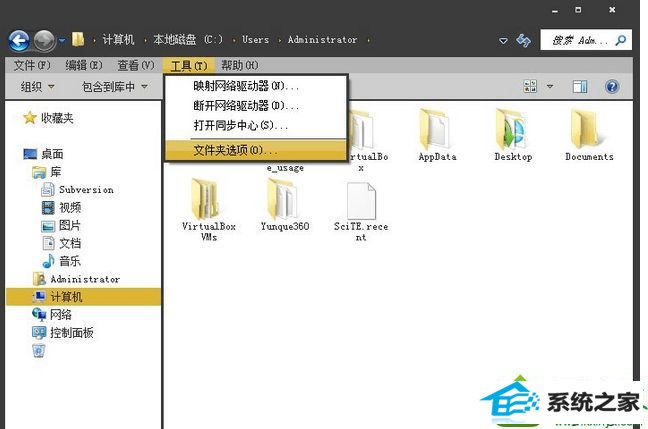Select 库 in the navigation pane

click(x=55, y=172)
